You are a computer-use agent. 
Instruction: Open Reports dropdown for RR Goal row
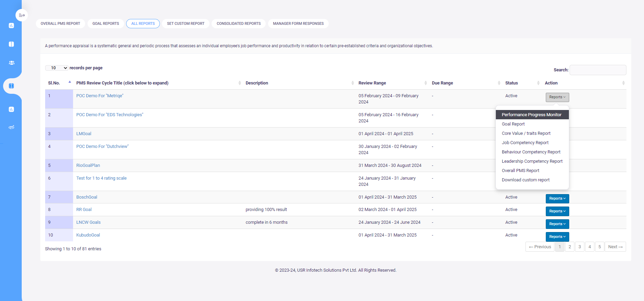557,211
